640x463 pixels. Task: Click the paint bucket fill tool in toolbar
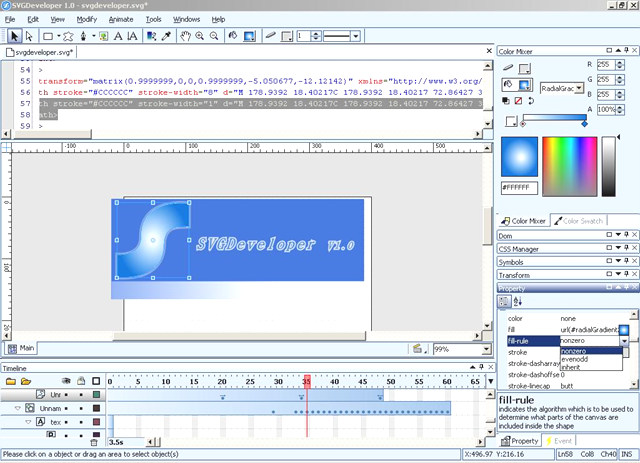(233, 36)
